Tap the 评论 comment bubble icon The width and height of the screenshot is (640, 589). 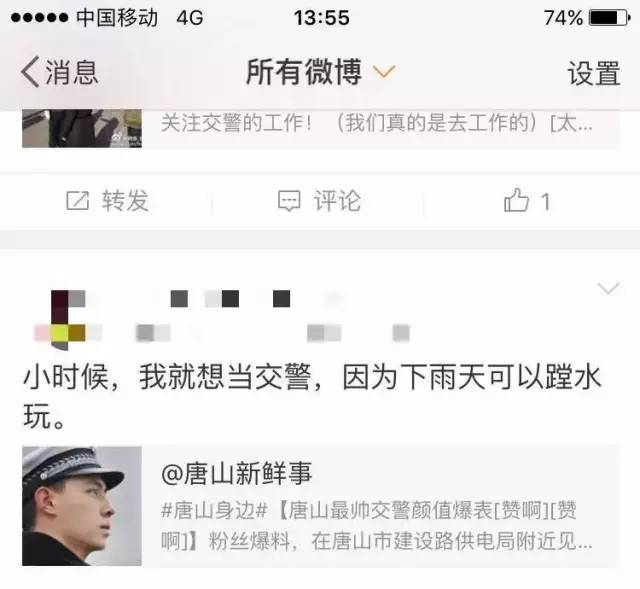[x=289, y=201]
